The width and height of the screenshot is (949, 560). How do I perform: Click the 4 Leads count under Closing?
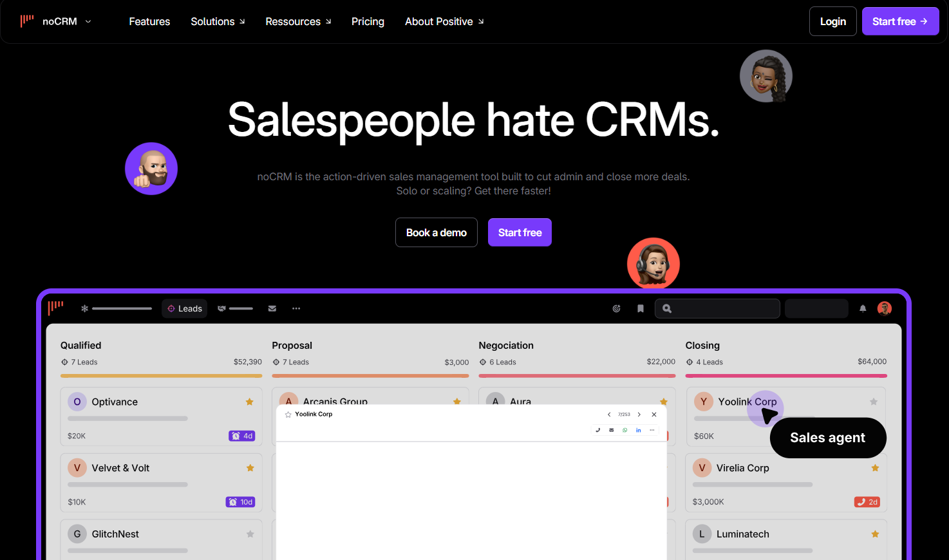(x=704, y=362)
